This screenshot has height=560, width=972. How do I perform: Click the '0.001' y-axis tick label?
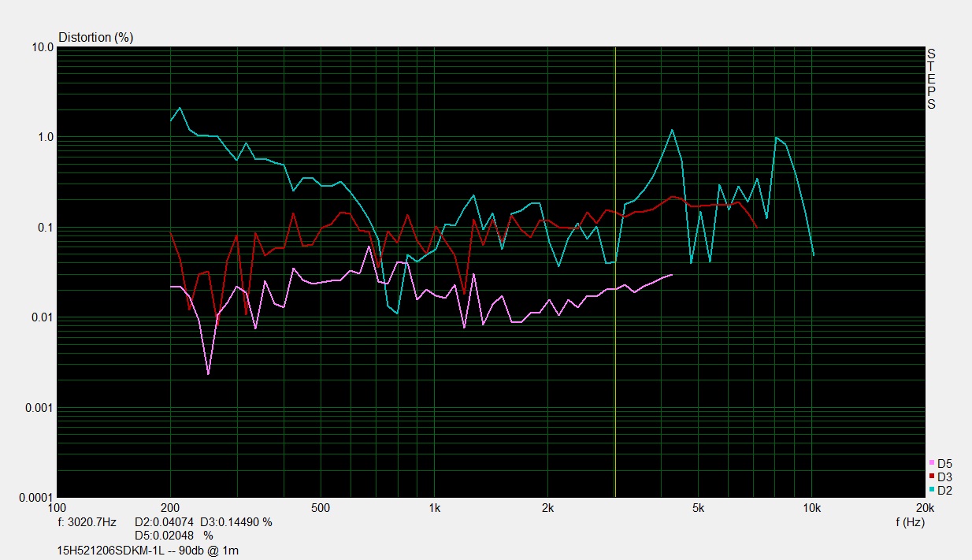[x=39, y=408]
